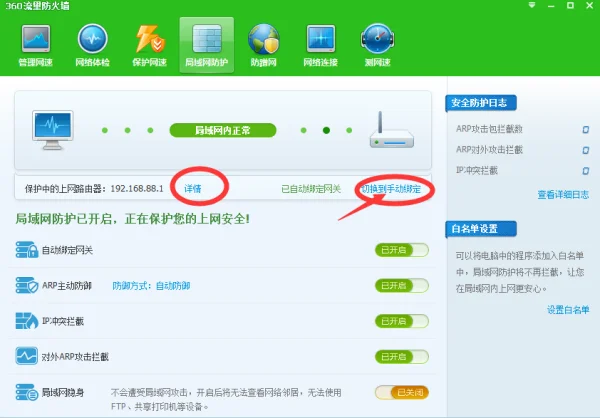The image size is (600, 418).
Task: Click the 已自动绑定网关 status text
Action: pyautogui.click(x=311, y=189)
